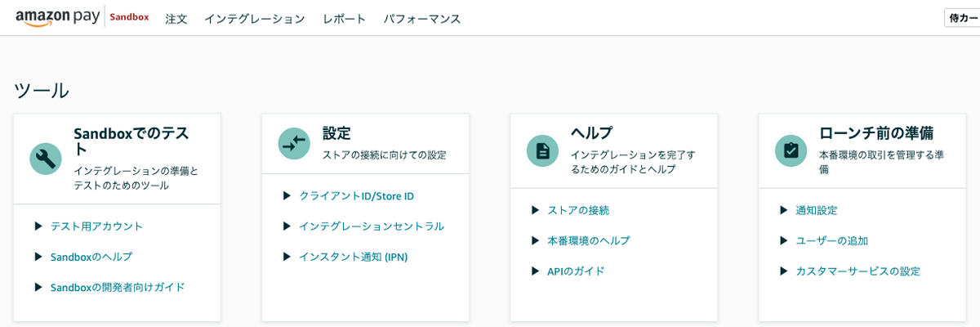
Task: Click the document icon beside ヘルプ
Action: coord(542,150)
